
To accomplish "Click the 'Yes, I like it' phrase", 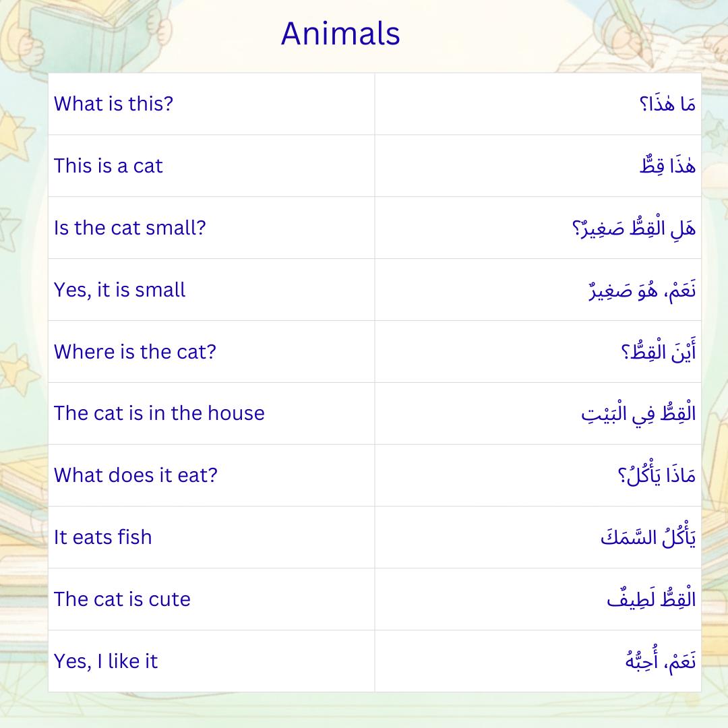I will tap(105, 661).
